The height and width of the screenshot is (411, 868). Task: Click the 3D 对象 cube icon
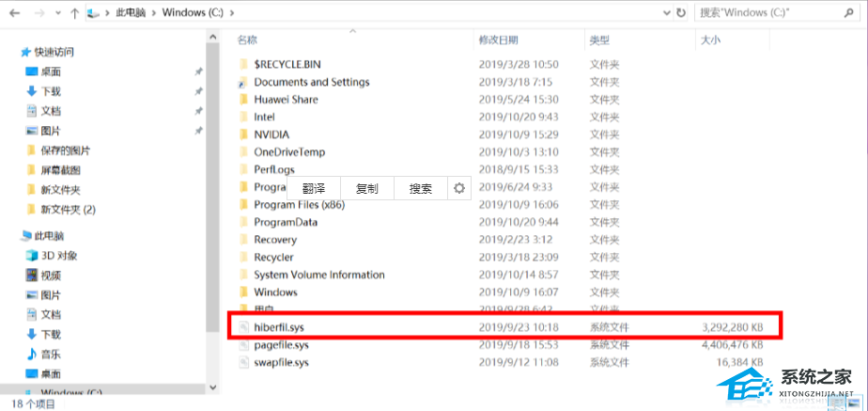coord(32,256)
